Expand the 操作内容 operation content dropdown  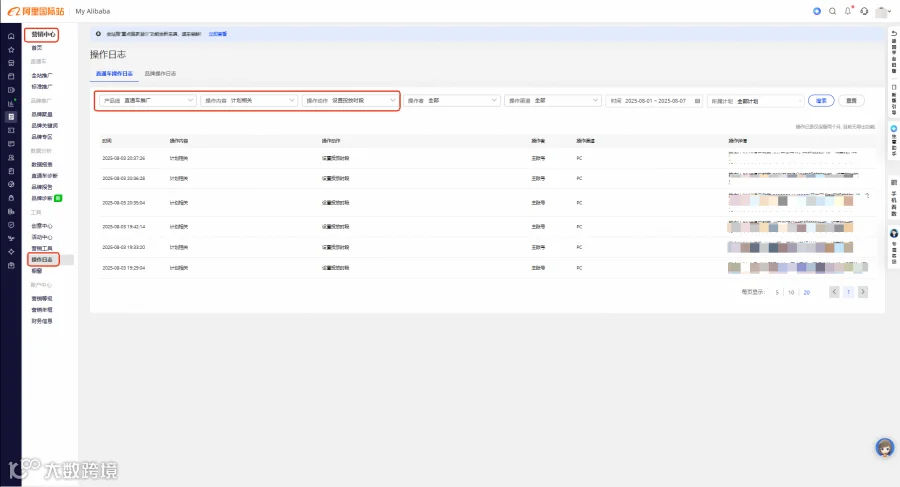coord(249,101)
